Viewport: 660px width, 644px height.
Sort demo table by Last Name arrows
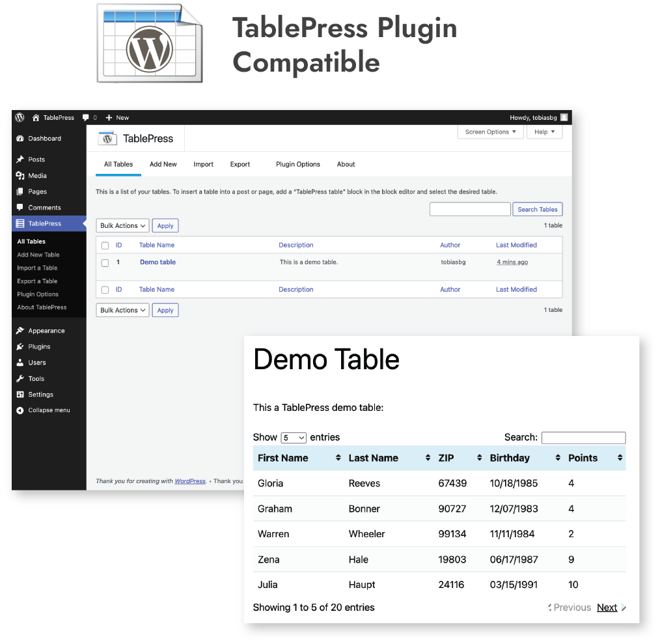(x=428, y=458)
